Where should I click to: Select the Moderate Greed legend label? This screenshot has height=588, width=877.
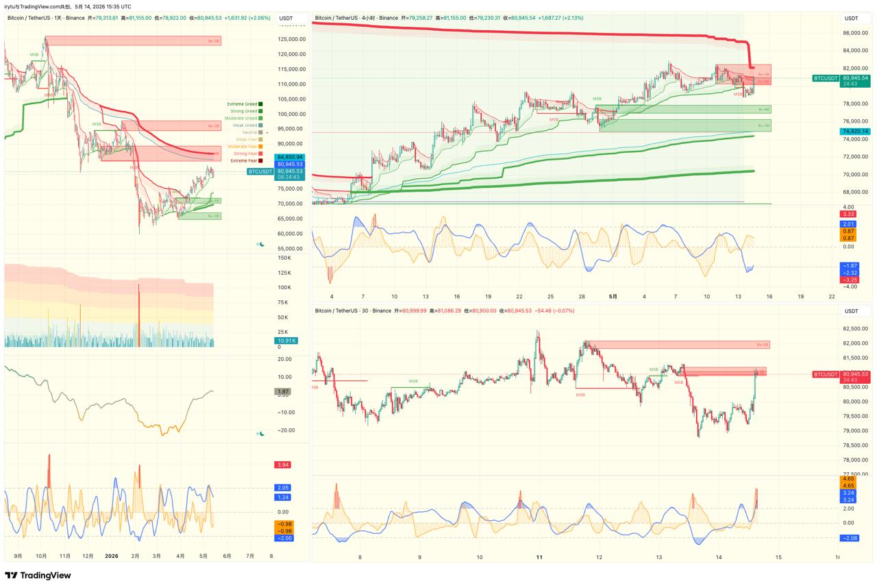(x=242, y=119)
